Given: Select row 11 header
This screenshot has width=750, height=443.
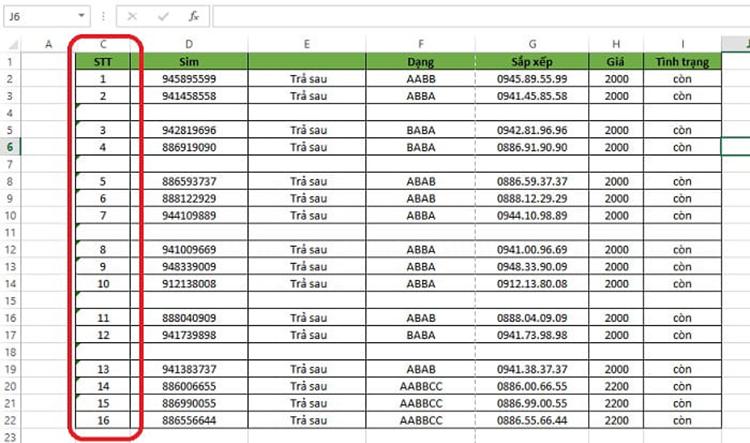Looking at the screenshot, I should 11,233.
